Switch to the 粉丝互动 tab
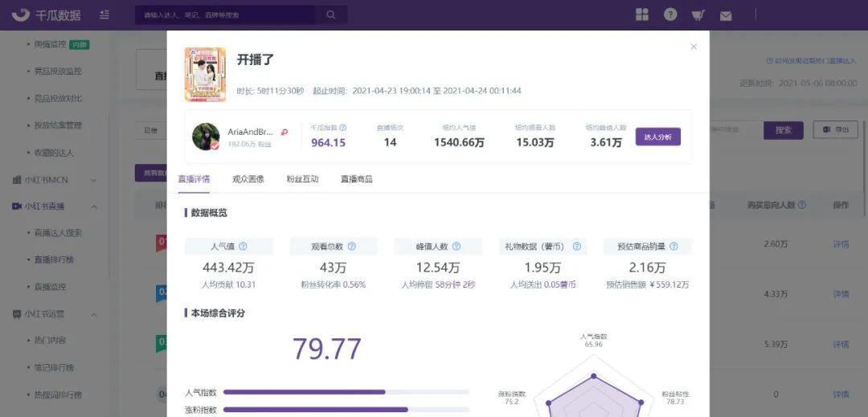The width and height of the screenshot is (868, 417). [302, 179]
